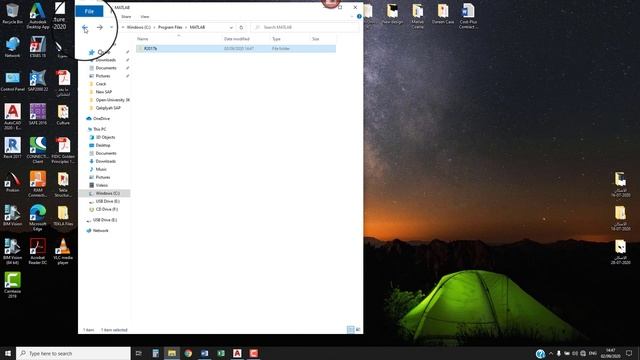The height and width of the screenshot is (360, 640).
Task: Select Desktop under This PC
Action: point(103,145)
